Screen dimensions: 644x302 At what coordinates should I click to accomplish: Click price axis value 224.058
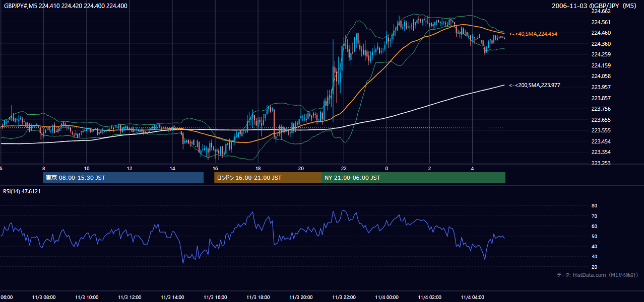point(601,76)
